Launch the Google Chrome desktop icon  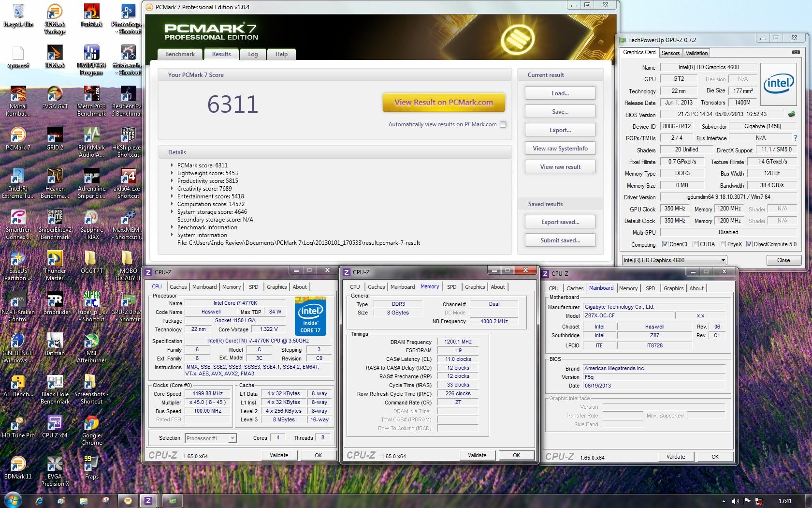tap(91, 430)
